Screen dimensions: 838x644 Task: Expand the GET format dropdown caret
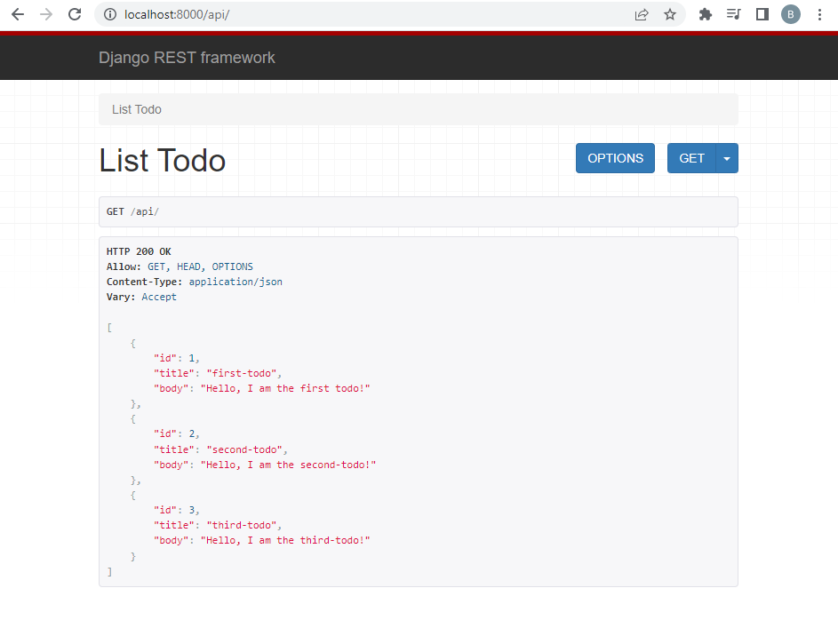727,158
